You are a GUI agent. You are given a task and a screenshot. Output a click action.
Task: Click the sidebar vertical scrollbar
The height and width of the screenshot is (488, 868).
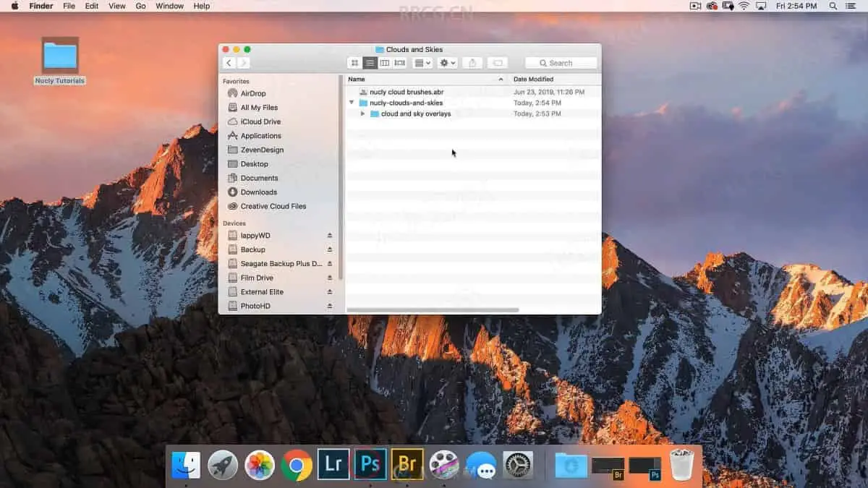pos(340,177)
